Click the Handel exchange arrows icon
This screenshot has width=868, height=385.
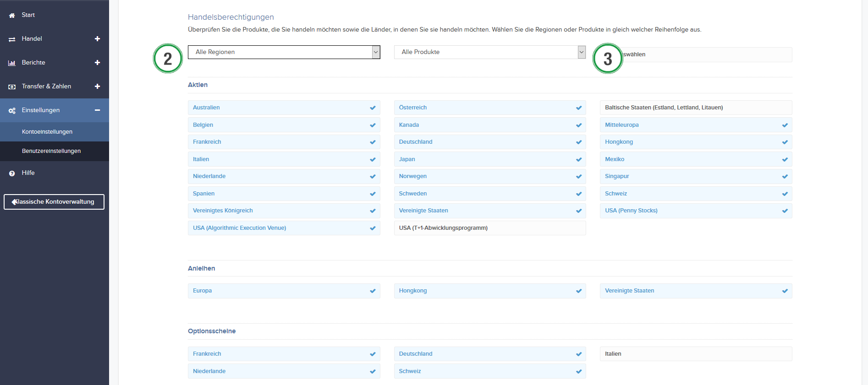12,39
